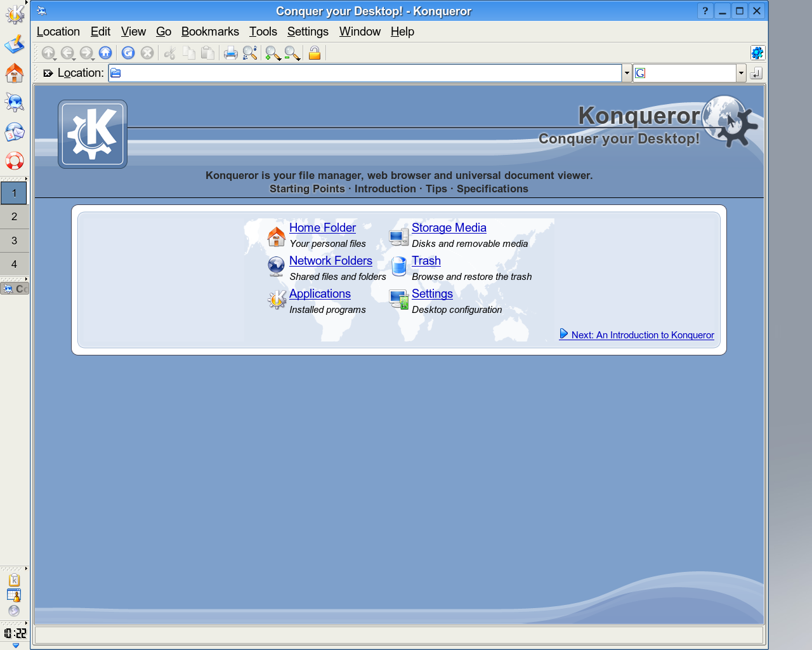Open the Specifications section link

tap(492, 189)
